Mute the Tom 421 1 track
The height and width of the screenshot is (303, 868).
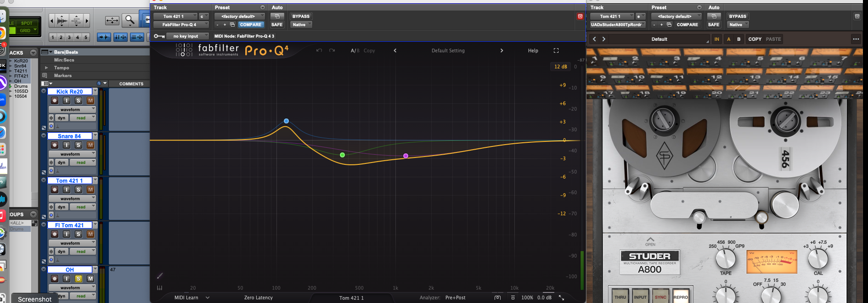coord(90,190)
